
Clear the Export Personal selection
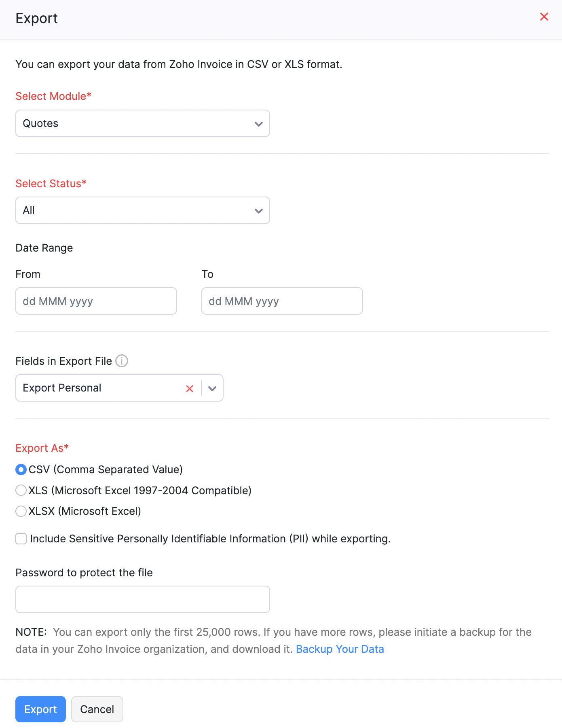click(189, 389)
